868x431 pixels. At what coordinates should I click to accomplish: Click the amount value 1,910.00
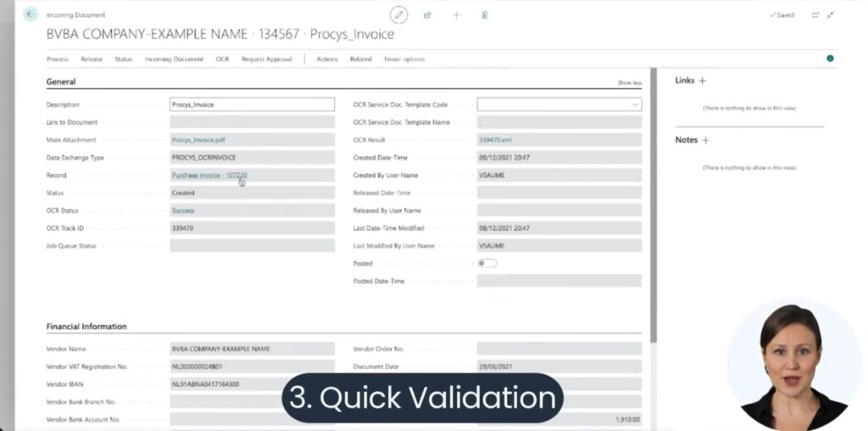point(627,420)
